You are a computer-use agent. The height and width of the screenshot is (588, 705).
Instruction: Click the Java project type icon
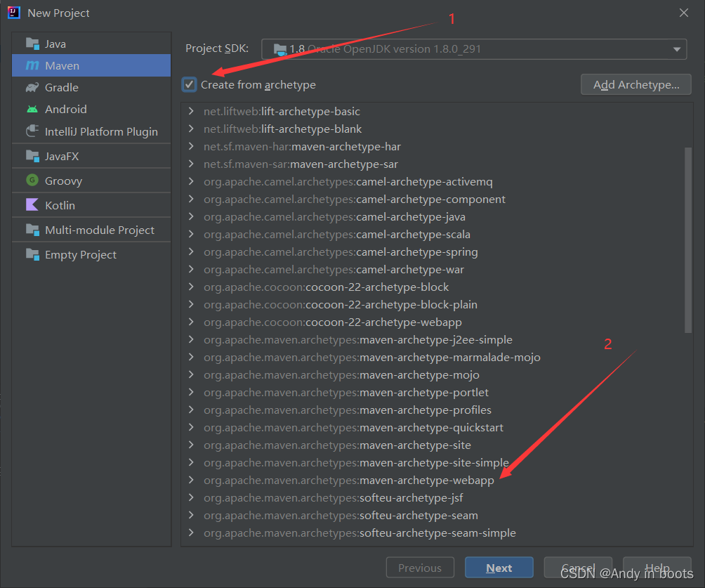tap(32, 44)
